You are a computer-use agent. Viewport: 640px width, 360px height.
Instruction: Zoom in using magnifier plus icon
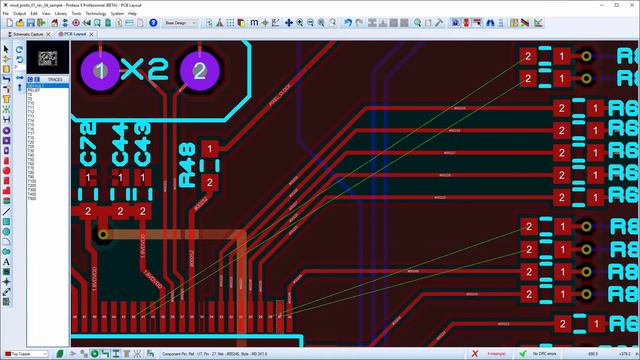(300, 23)
